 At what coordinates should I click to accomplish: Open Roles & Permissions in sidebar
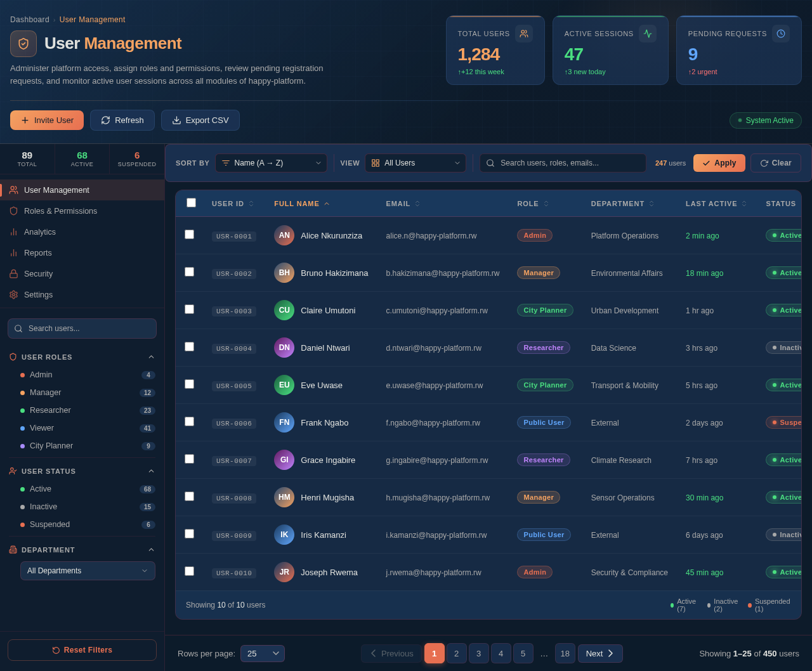click(x=82, y=211)
